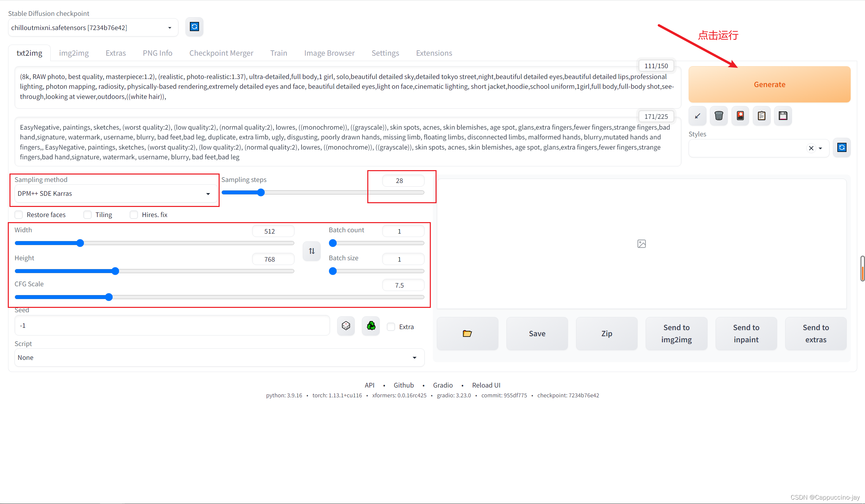Open the API link in the footer

[x=369, y=385]
